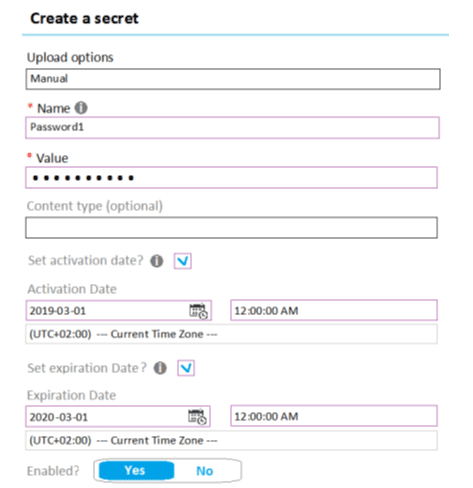Uncheck the Set expiration Date checkbox
The height and width of the screenshot is (488, 473).
(186, 368)
